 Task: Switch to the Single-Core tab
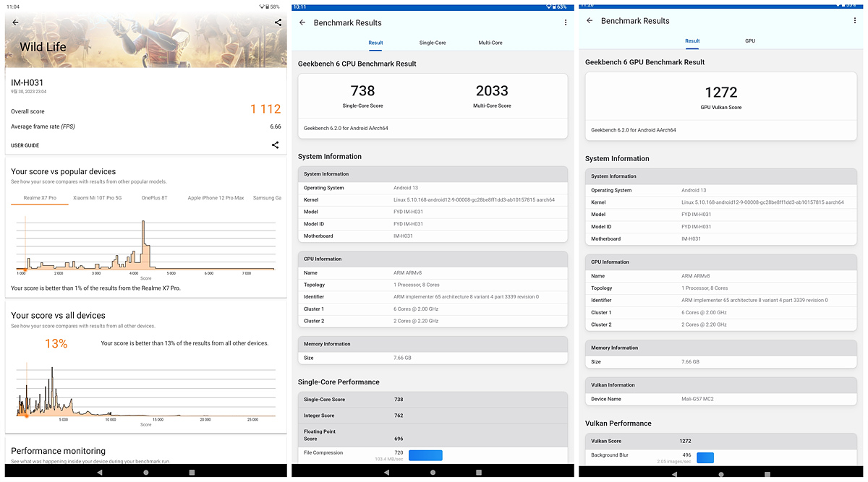[x=433, y=43]
